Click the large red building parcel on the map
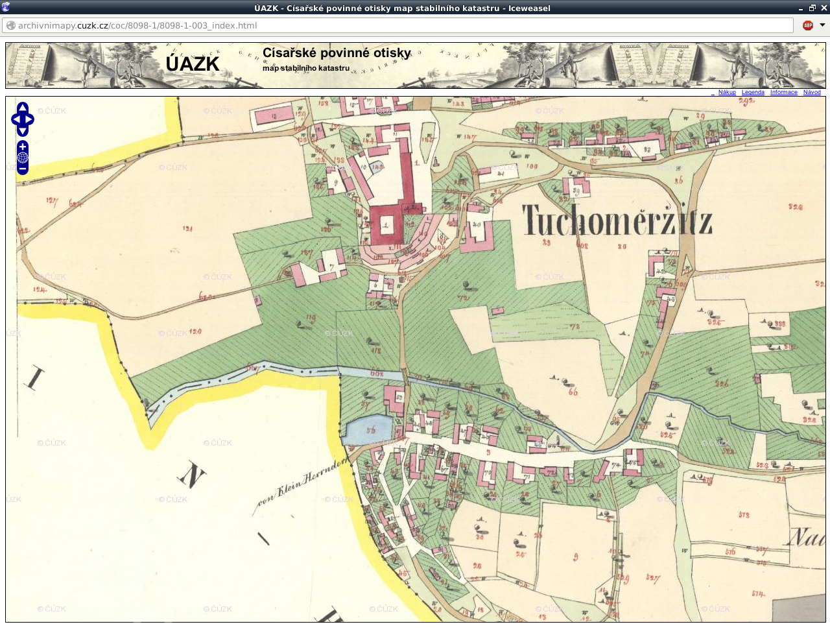This screenshot has height=644, width=830. 387,225
